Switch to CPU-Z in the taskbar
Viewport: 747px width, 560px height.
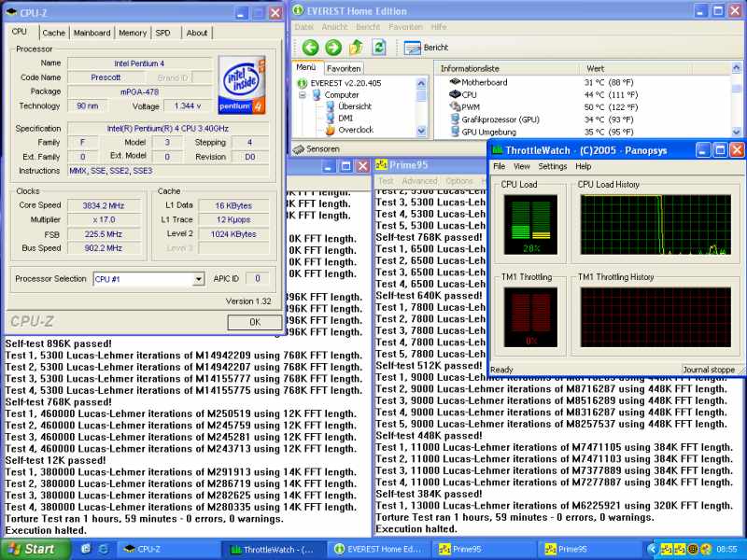(167, 549)
